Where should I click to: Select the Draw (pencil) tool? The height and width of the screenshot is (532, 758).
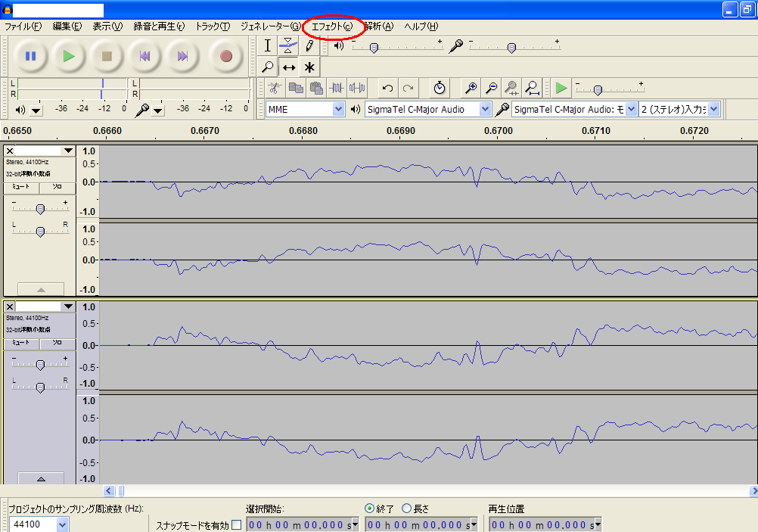pos(309,46)
